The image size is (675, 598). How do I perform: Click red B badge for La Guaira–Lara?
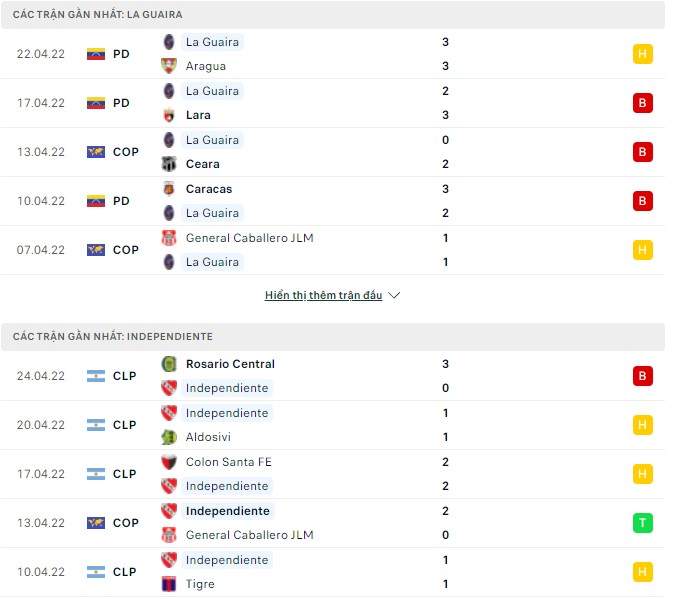643,103
